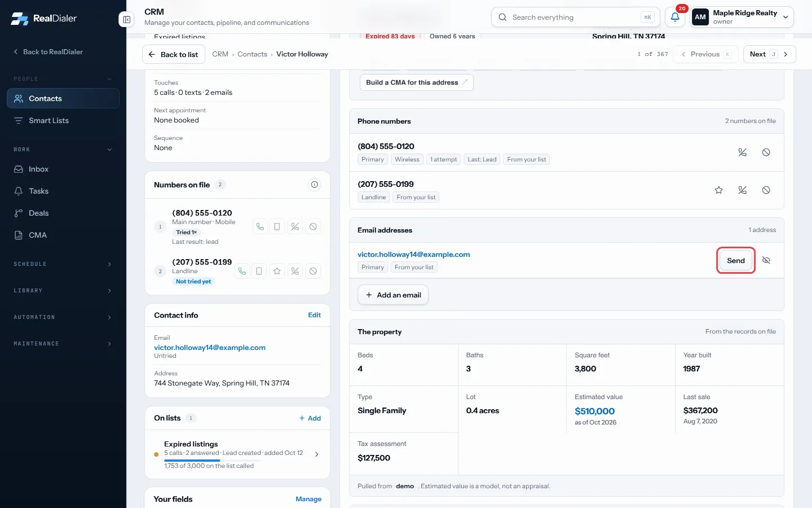Click the RealDialer logo
The image size is (812, 508).
(x=44, y=19)
